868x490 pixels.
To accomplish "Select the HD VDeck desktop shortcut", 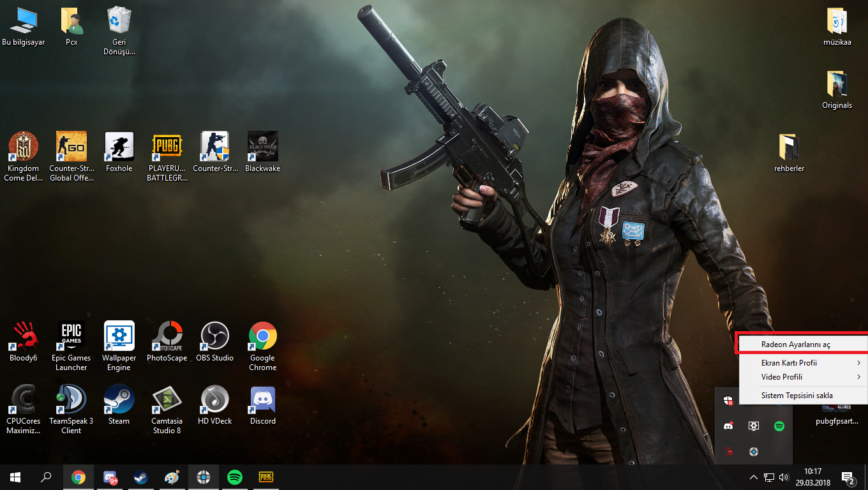I will pos(214,405).
